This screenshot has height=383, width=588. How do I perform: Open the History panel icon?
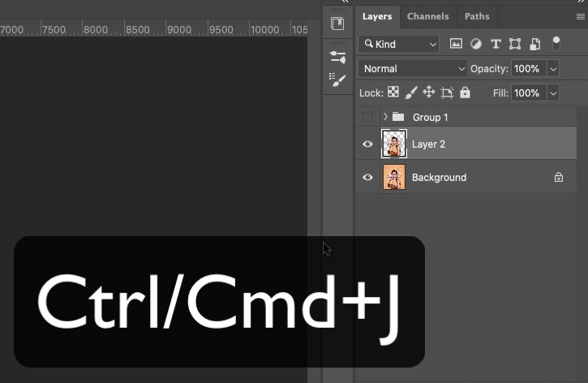[337, 24]
